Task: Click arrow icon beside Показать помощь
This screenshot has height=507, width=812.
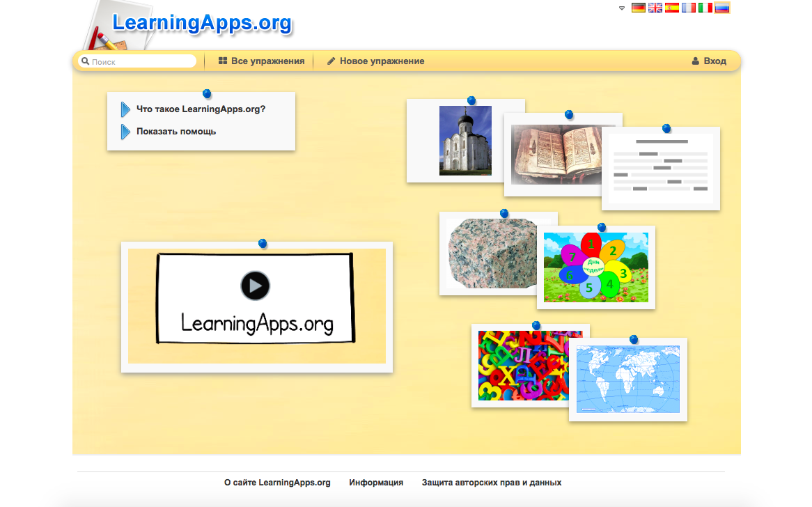Action: pos(125,132)
